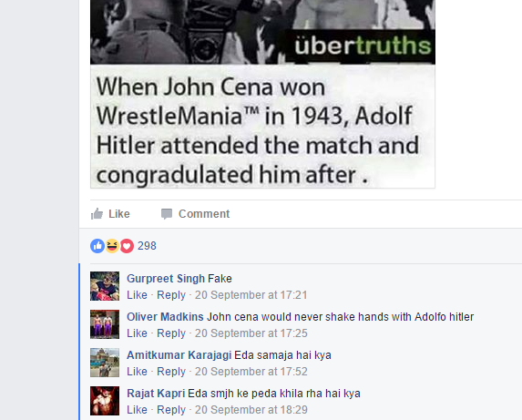
Task: Like Rajat Kapri's comment
Action: (x=137, y=410)
